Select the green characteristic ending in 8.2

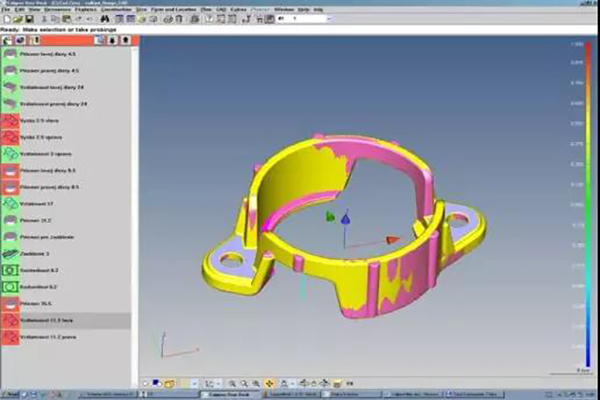[x=65, y=271]
